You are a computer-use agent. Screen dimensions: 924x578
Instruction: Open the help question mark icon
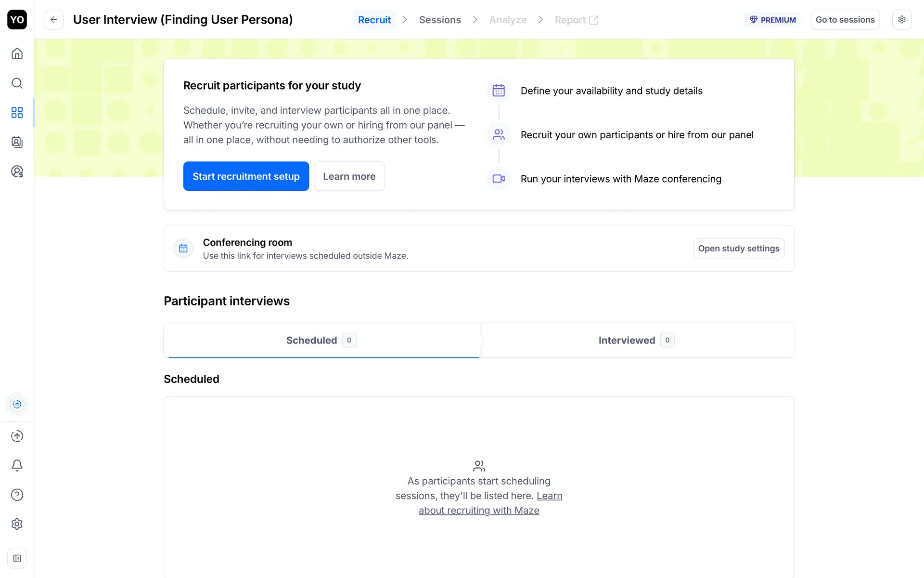(x=17, y=495)
